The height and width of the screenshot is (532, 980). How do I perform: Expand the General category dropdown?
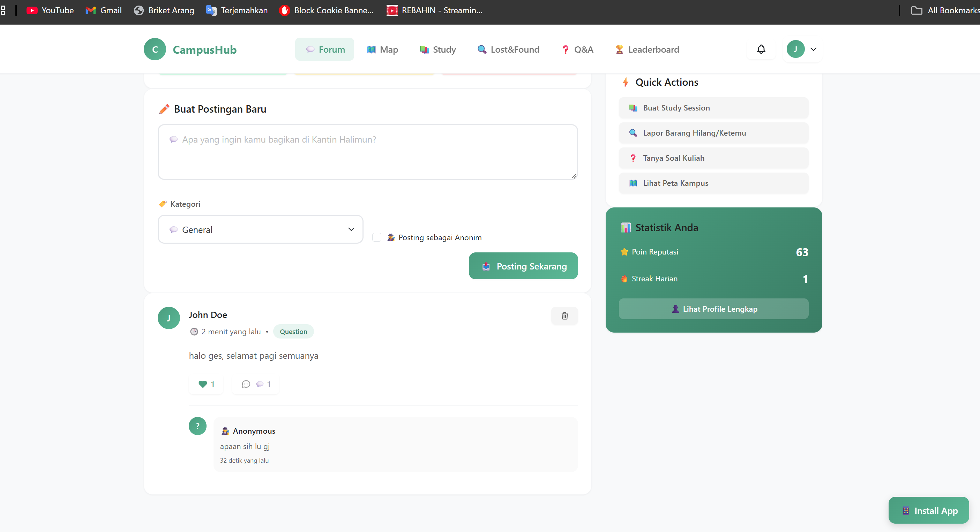point(260,229)
